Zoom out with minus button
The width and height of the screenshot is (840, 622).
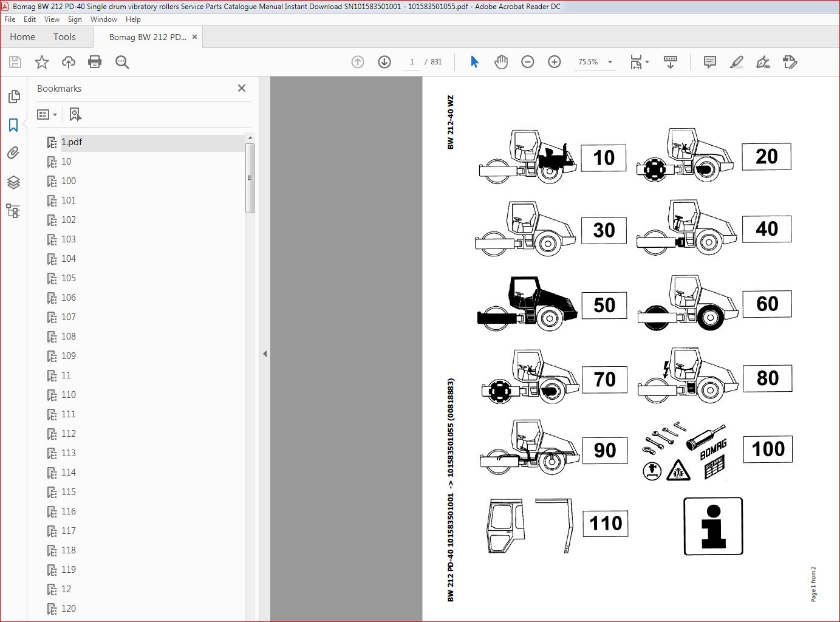coord(528,62)
